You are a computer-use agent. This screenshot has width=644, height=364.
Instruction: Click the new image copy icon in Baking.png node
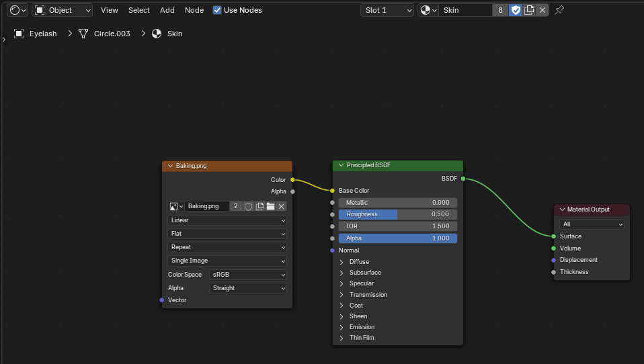[259, 206]
